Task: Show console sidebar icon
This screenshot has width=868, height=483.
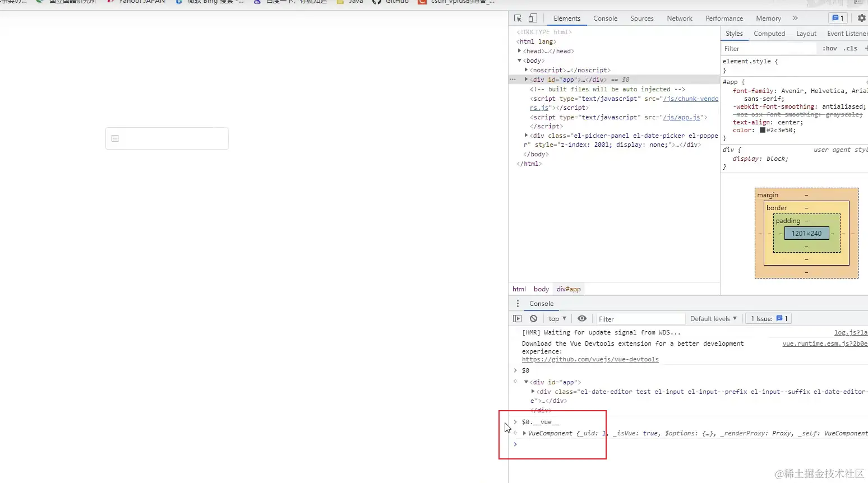Action: pyautogui.click(x=518, y=318)
